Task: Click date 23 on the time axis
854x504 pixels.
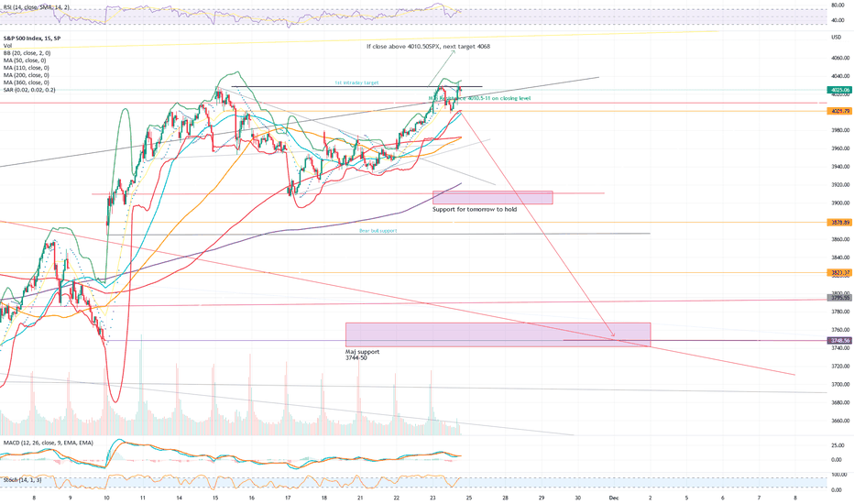Action: point(432,498)
